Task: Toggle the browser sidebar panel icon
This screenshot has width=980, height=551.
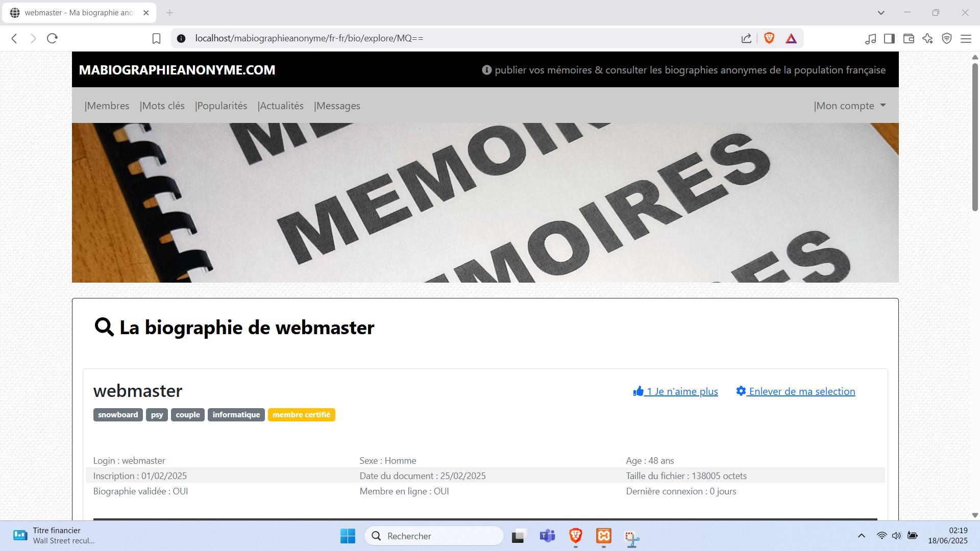Action: click(889, 38)
